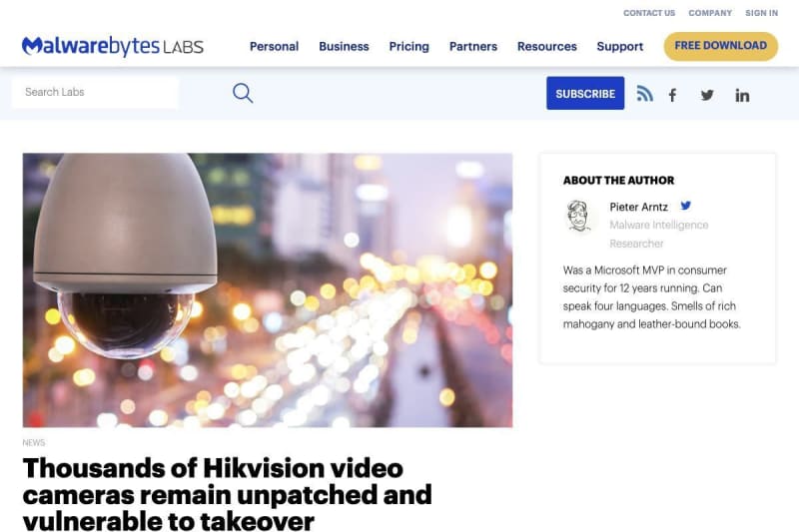The width and height of the screenshot is (799, 532).
Task: Focus the Search Labs input field
Action: click(x=95, y=92)
